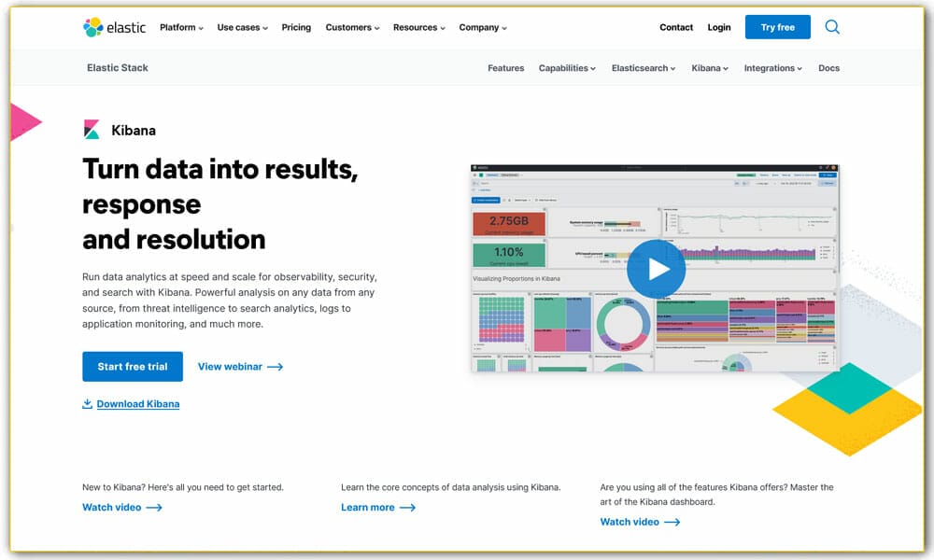The width and height of the screenshot is (934, 560).
Task: Expand the Resources dropdown
Action: click(x=416, y=27)
